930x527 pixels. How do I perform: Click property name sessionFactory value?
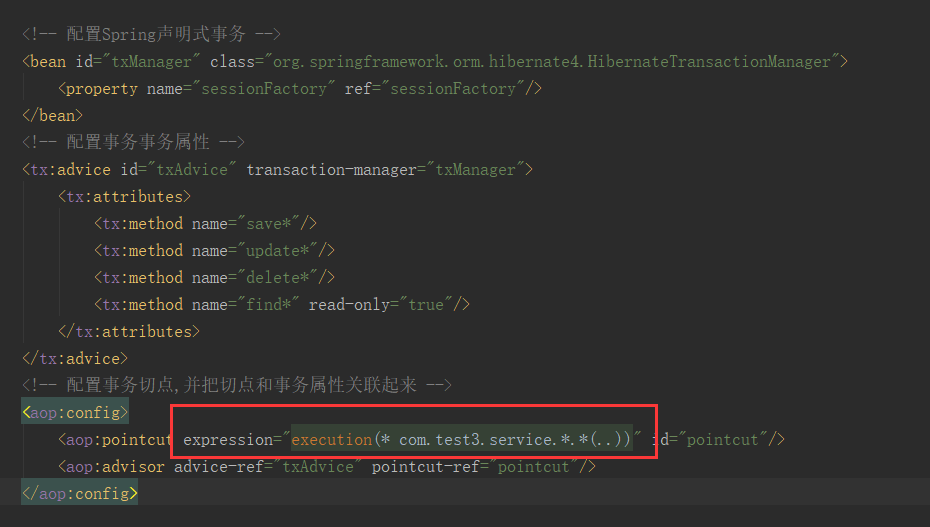(264, 89)
